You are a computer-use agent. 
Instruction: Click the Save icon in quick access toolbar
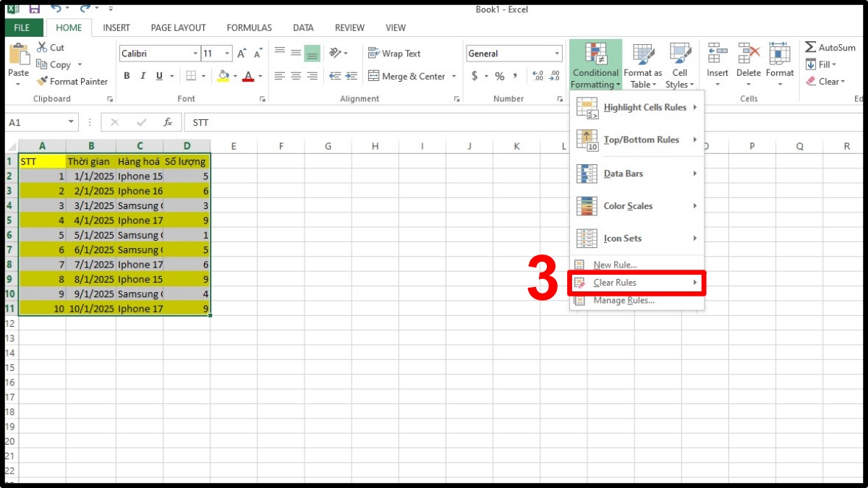click(34, 9)
